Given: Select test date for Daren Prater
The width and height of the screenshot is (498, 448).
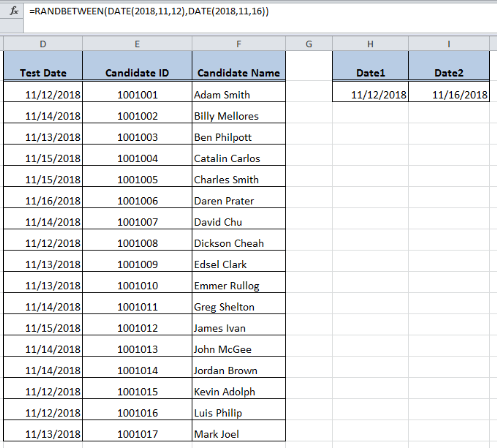Looking at the screenshot, I should click(x=43, y=197).
